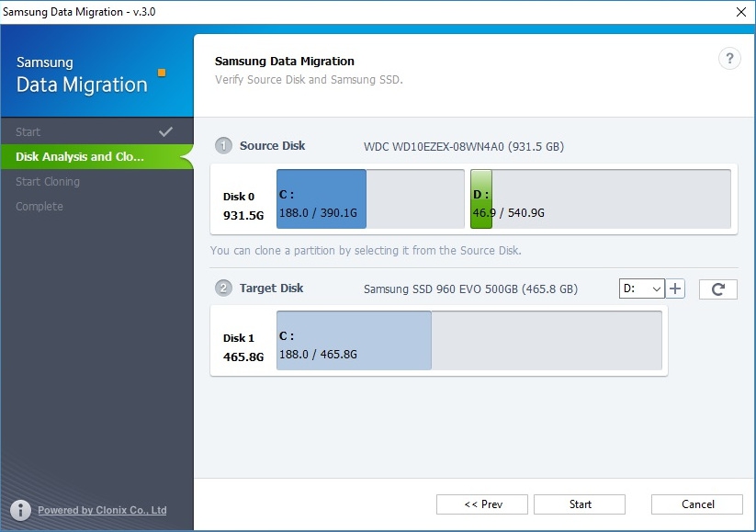This screenshot has height=532, width=756.
Task: Click the Disk 0 931.5G label
Action: coord(243,206)
